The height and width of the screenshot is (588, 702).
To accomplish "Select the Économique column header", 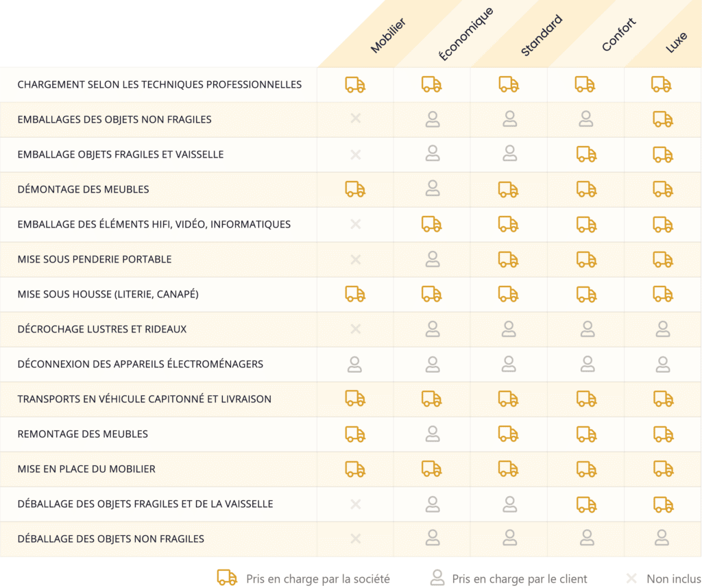I will pyautogui.click(x=466, y=34).
